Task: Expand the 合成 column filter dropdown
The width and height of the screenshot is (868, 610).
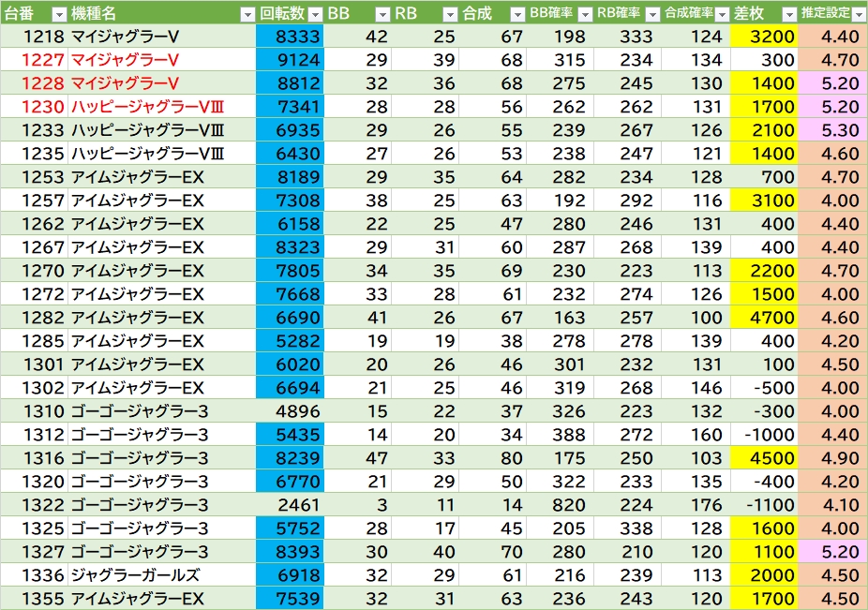Action: pos(517,14)
